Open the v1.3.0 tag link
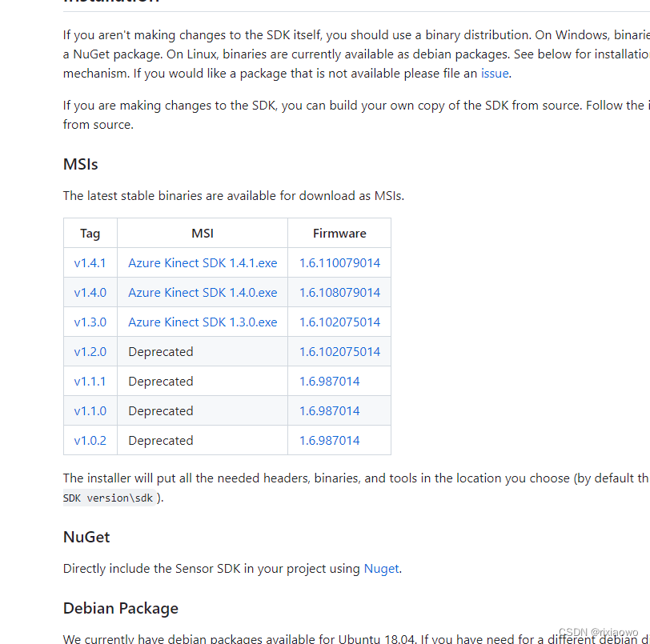Viewport: 650px width, 644px height. (x=90, y=322)
